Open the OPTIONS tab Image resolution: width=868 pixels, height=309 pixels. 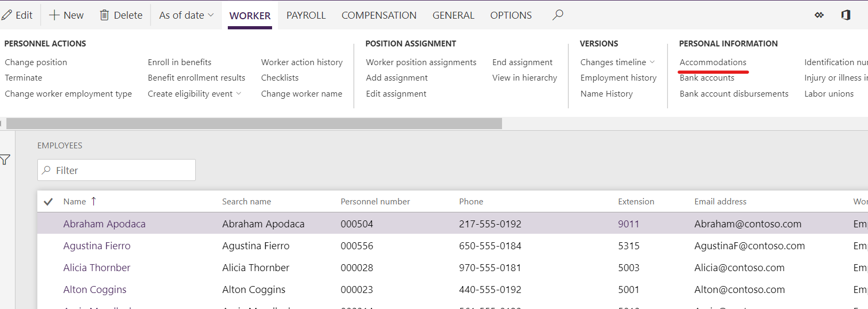point(511,15)
